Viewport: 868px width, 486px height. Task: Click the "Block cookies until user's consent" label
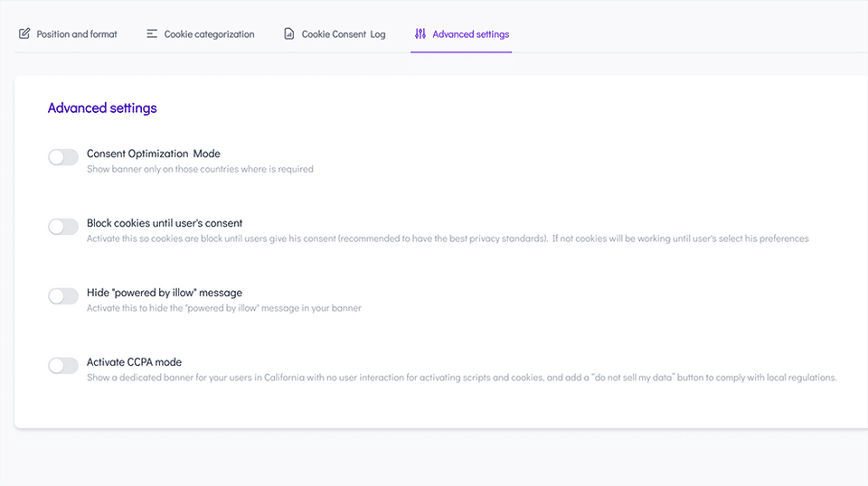165,223
